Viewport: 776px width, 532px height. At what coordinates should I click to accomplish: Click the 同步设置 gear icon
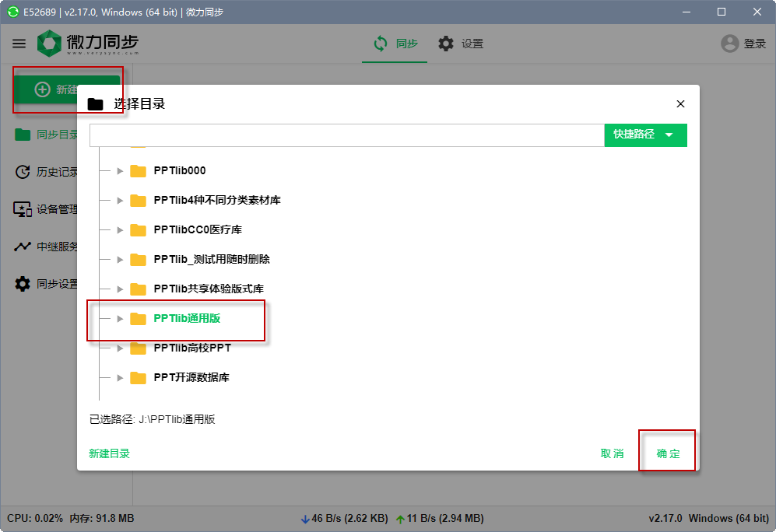click(x=23, y=284)
